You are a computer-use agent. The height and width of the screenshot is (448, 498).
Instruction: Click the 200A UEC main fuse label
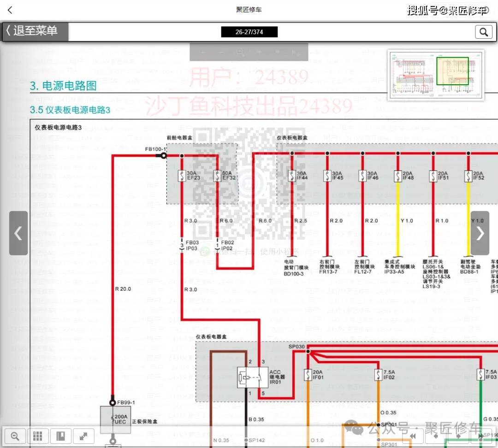coord(121,419)
